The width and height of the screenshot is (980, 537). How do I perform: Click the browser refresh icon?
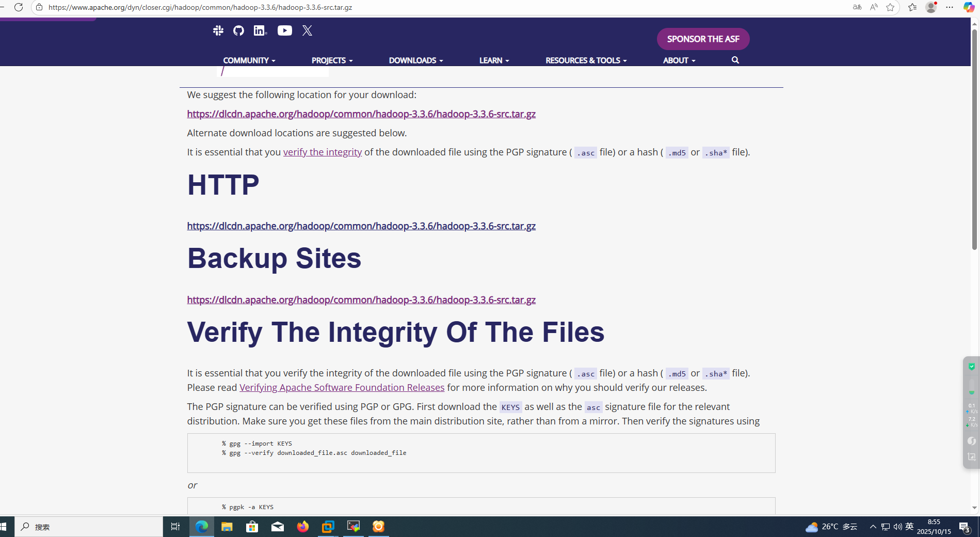18,7
